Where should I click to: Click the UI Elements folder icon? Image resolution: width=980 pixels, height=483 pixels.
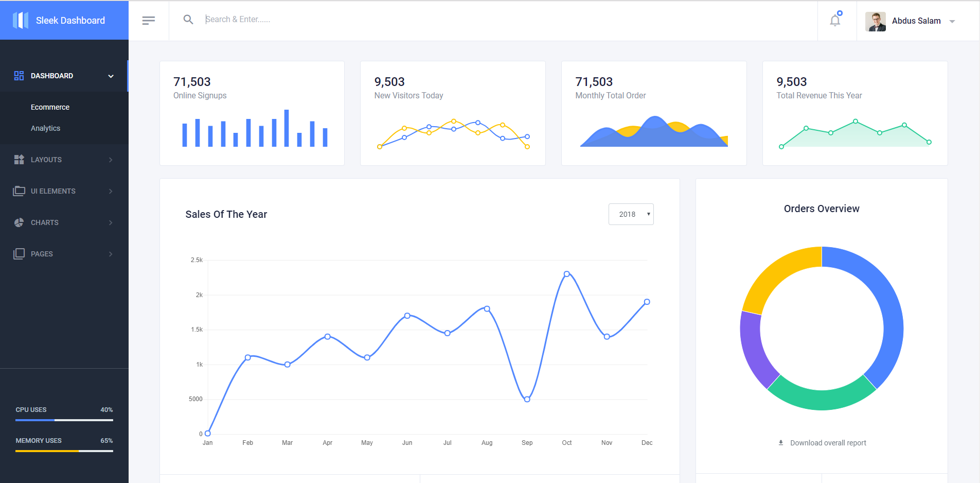[19, 191]
